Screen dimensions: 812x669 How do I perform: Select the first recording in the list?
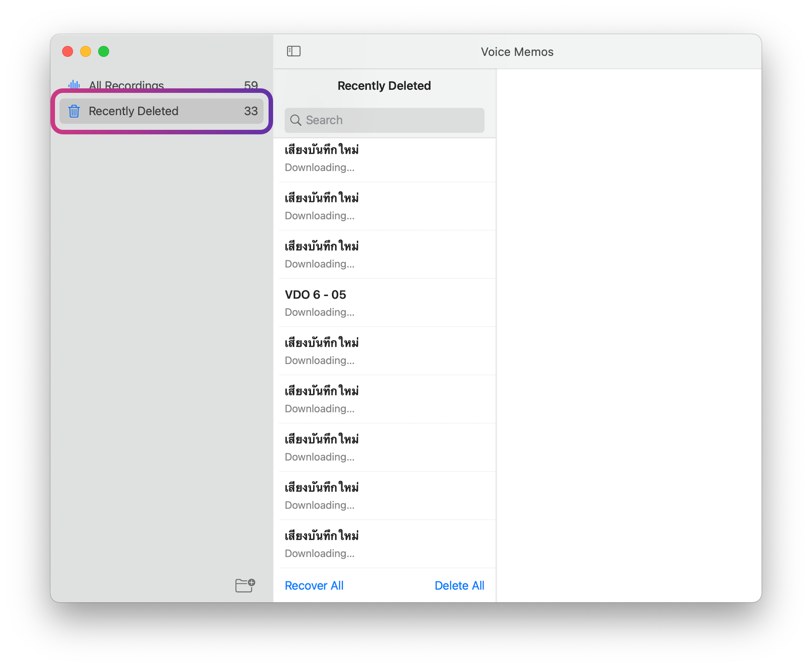pyautogui.click(x=388, y=158)
